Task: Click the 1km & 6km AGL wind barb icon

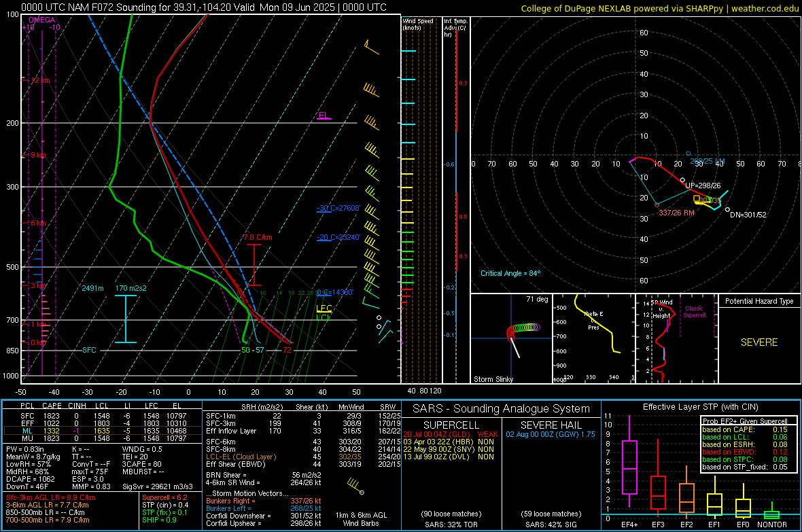Action: click(355, 485)
